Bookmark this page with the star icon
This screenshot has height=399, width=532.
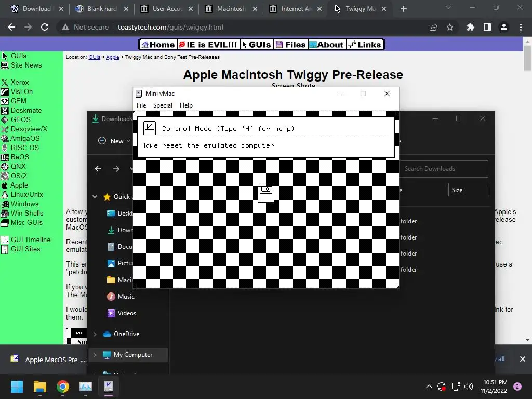(x=450, y=27)
